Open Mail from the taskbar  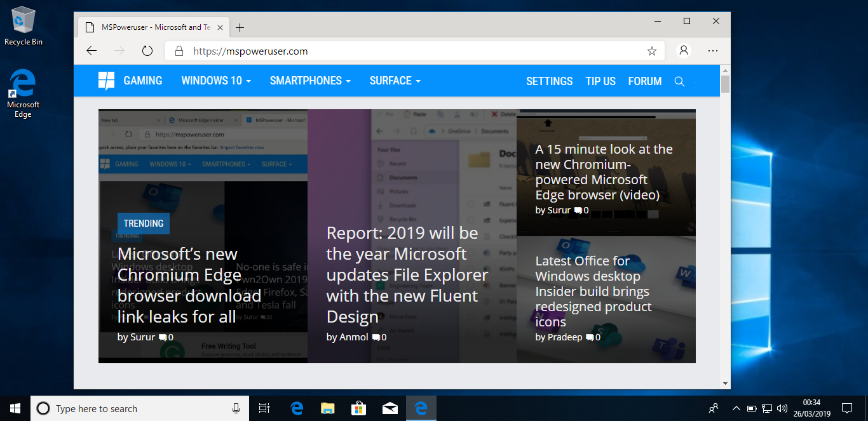[x=390, y=408]
